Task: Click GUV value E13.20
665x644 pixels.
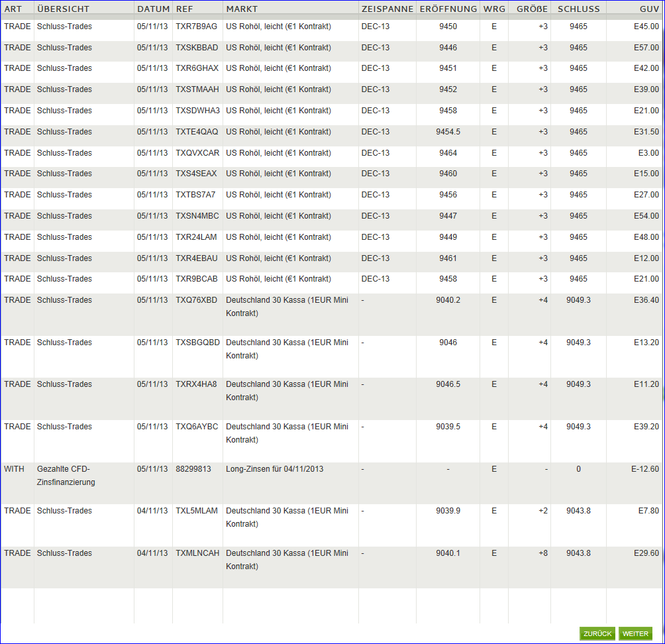Action: 646,343
